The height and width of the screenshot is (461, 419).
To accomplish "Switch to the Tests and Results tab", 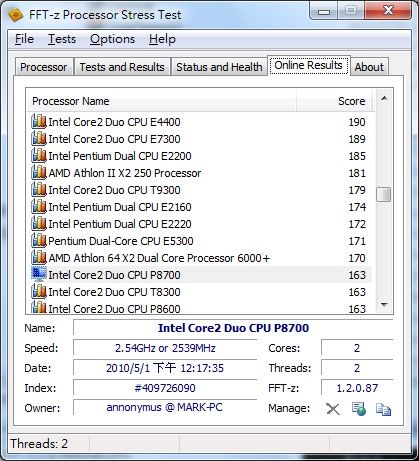I will (x=122, y=67).
